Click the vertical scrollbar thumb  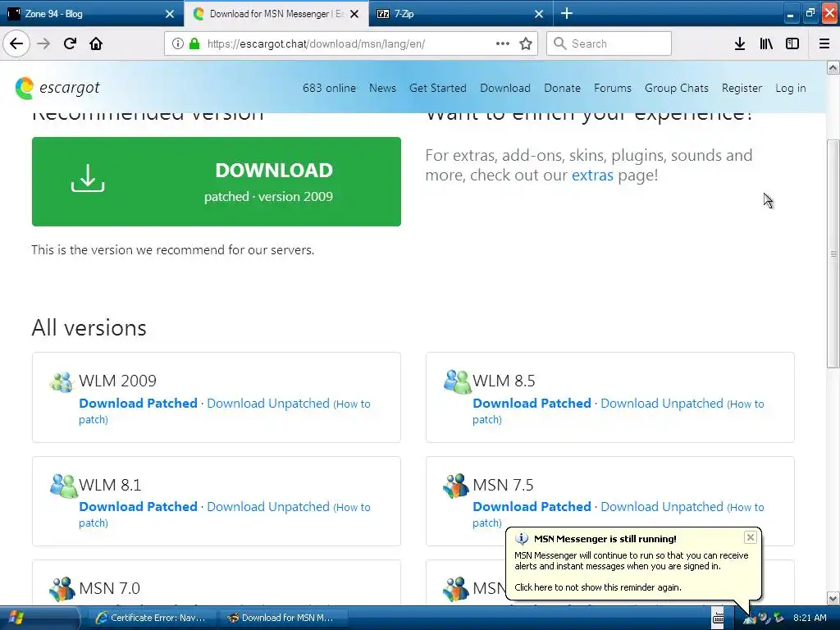pos(833,253)
